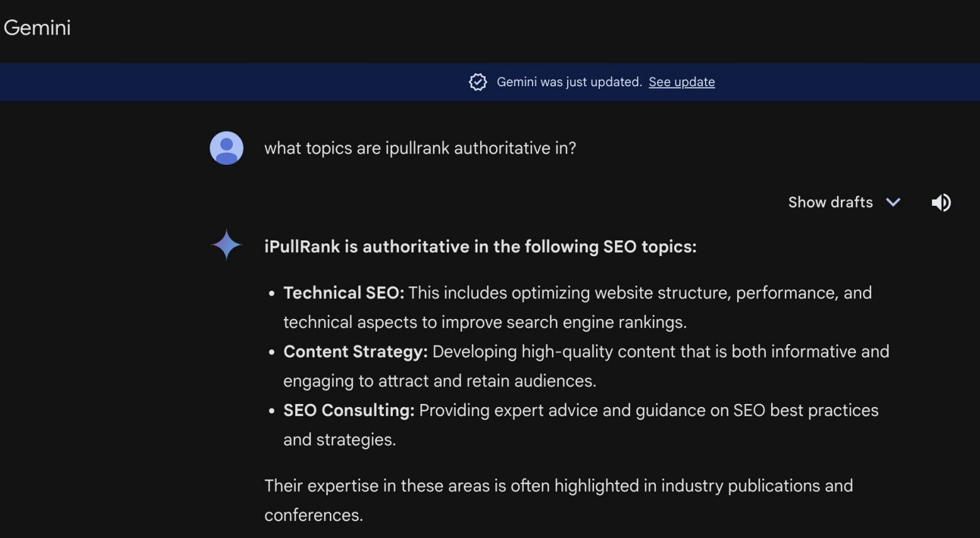Click Show drafts text button
This screenshot has height=538, width=980.
point(830,202)
